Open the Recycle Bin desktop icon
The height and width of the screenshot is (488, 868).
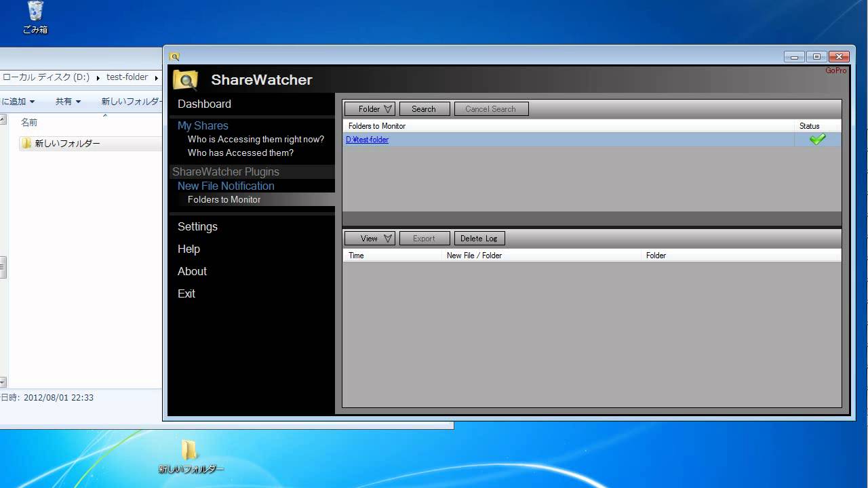point(35,18)
